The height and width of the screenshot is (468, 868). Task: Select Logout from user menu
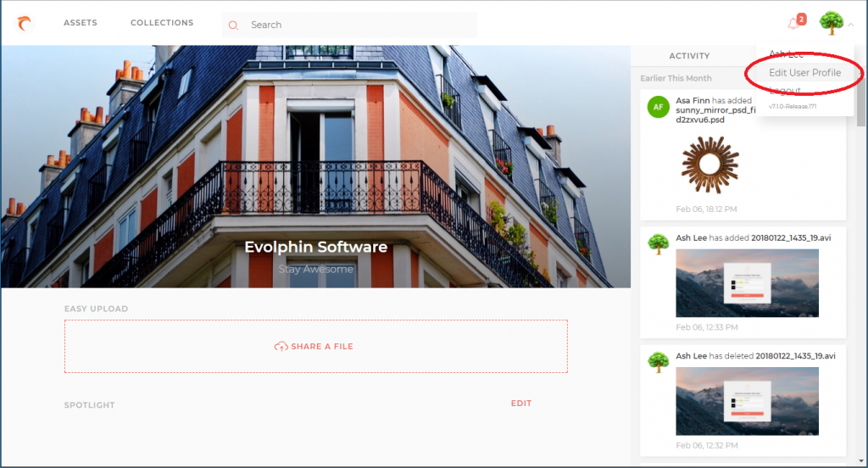pos(785,90)
